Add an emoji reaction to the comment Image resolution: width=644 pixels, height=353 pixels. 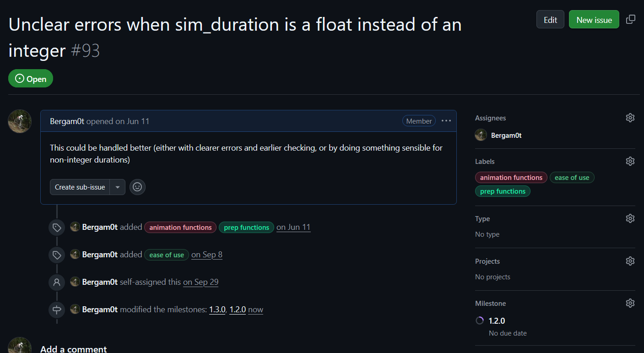coord(137,187)
